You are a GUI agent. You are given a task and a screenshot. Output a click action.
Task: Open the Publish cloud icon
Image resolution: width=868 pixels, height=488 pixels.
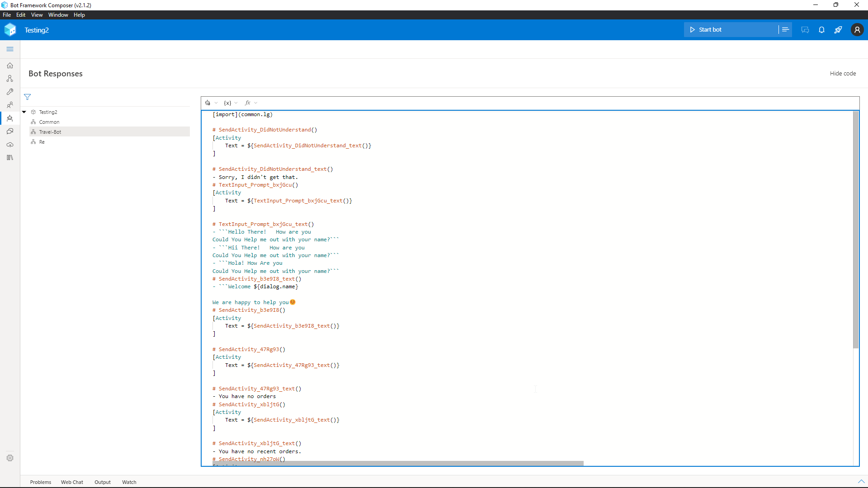pyautogui.click(x=10, y=145)
